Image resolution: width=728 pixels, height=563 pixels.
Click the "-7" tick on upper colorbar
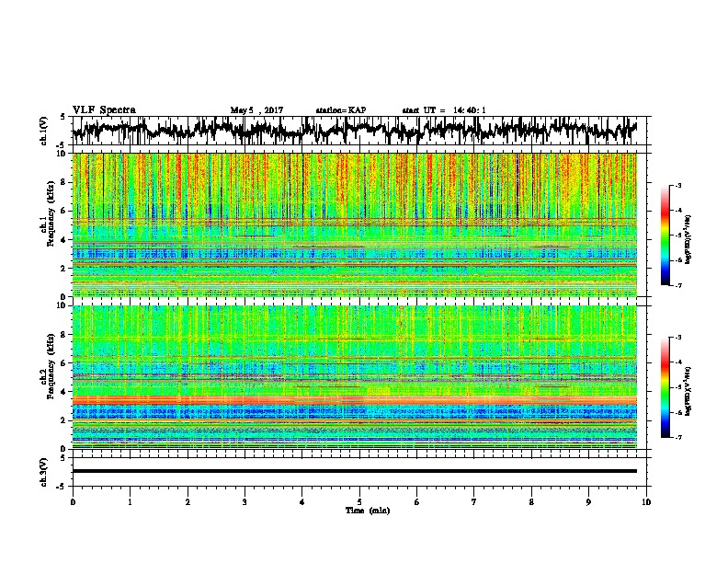point(677,285)
